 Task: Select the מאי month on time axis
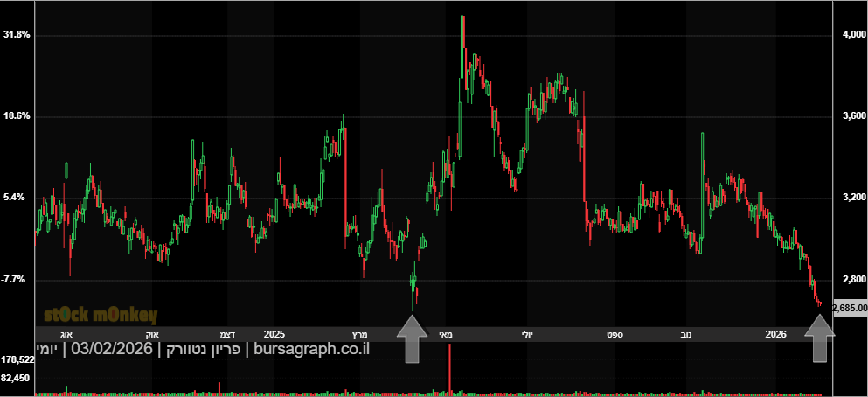pos(446,334)
